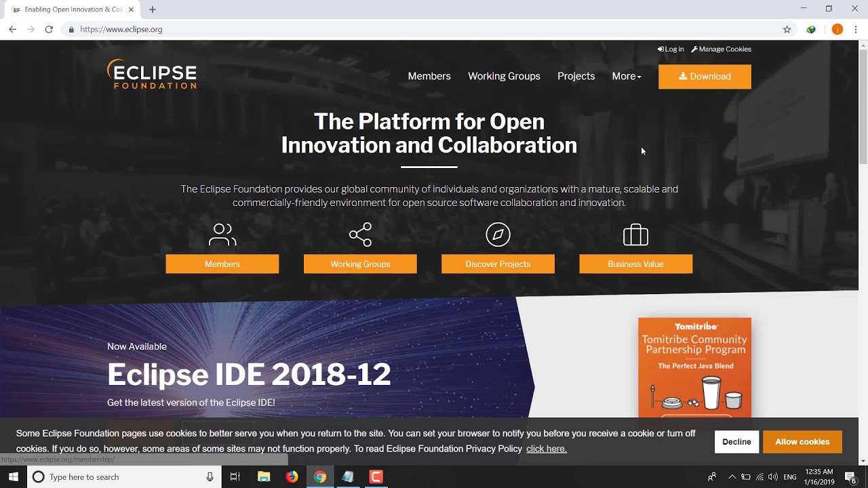Click the ENG language indicator
Viewport: 868px width, 488px height.
[790, 477]
